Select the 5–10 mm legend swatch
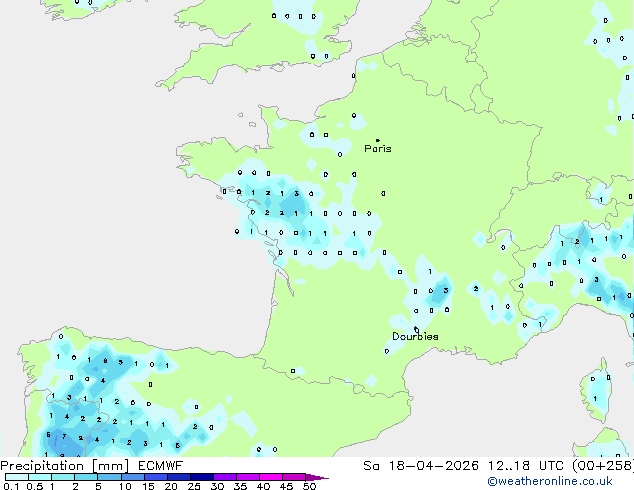 (x=109, y=477)
